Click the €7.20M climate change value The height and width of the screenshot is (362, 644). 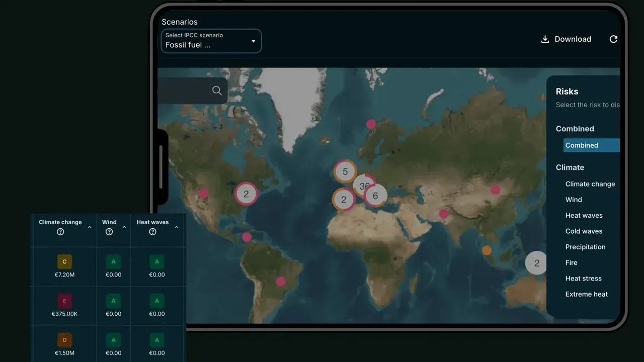click(x=64, y=275)
